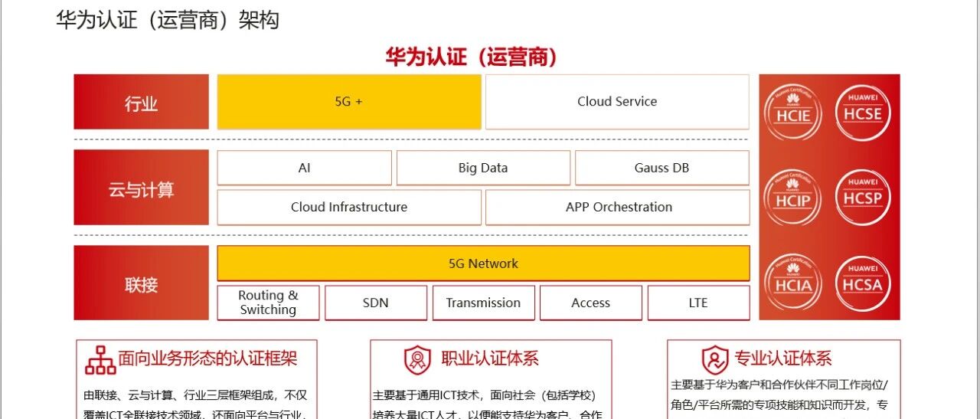
Task: Click slide title 华为认证（运营商）架构
Action: [168, 20]
